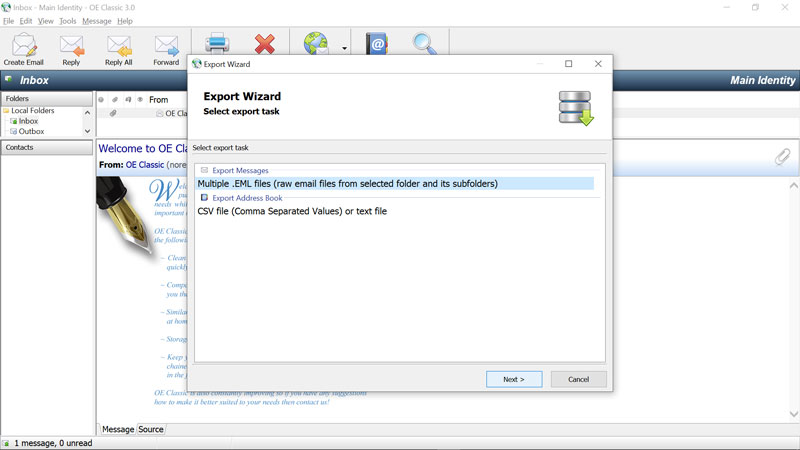The height and width of the screenshot is (450, 800).
Task: Click the Reply toolbar icon
Action: click(71, 49)
